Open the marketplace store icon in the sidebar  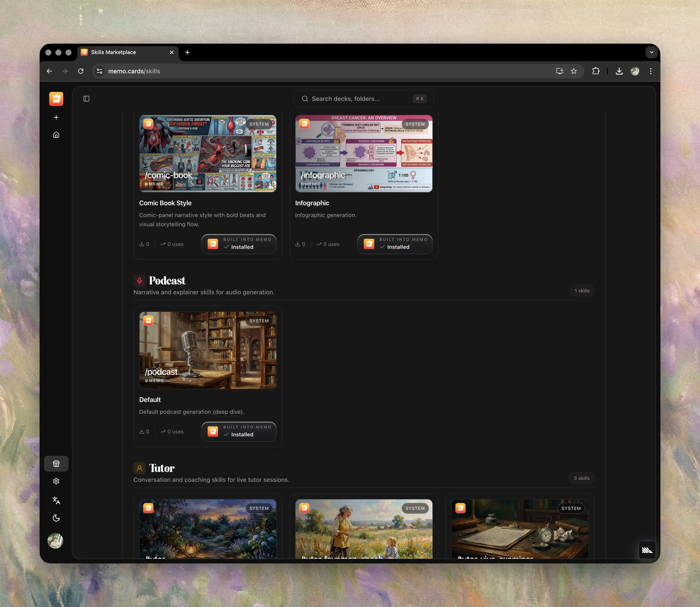[x=56, y=464]
